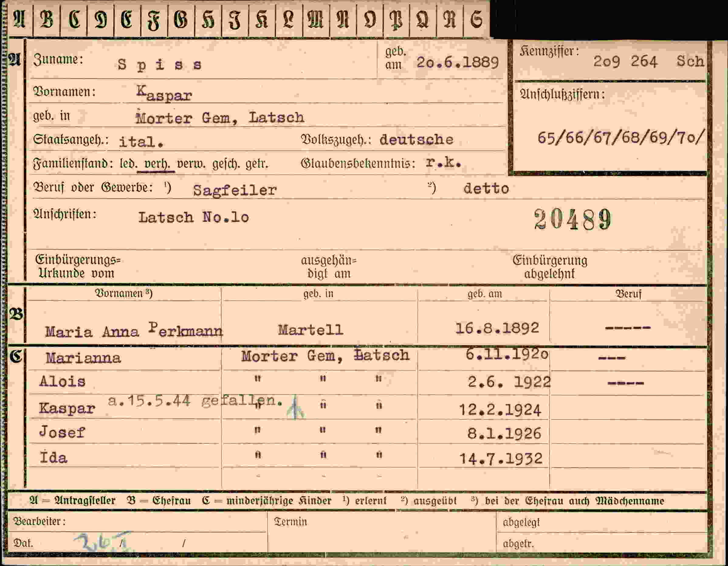Screen dimensions: 728x566
Task: Click the wife's birth date 16.8.1892
Action: click(x=497, y=328)
